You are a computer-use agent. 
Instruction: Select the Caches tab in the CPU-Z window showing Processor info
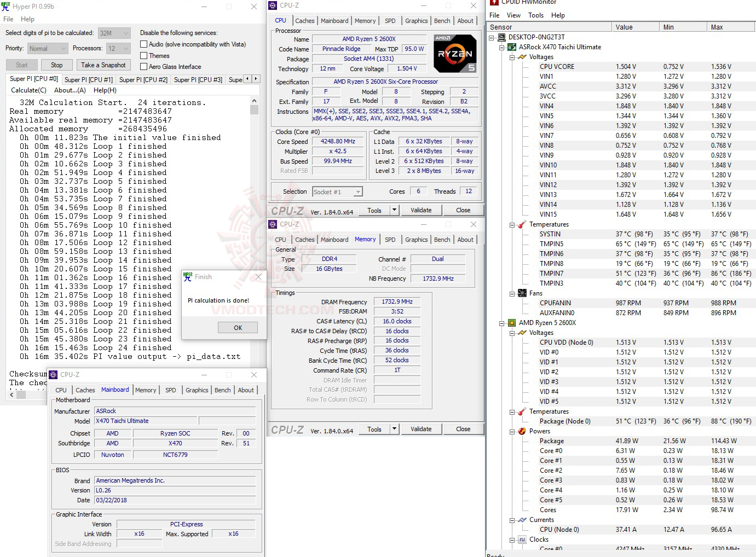[x=305, y=21]
